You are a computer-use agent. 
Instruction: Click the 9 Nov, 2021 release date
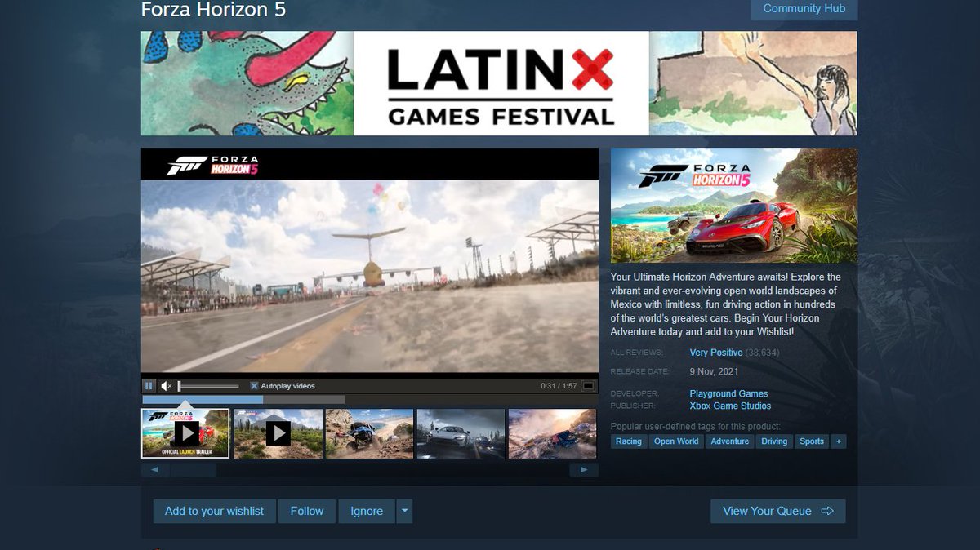(x=715, y=371)
